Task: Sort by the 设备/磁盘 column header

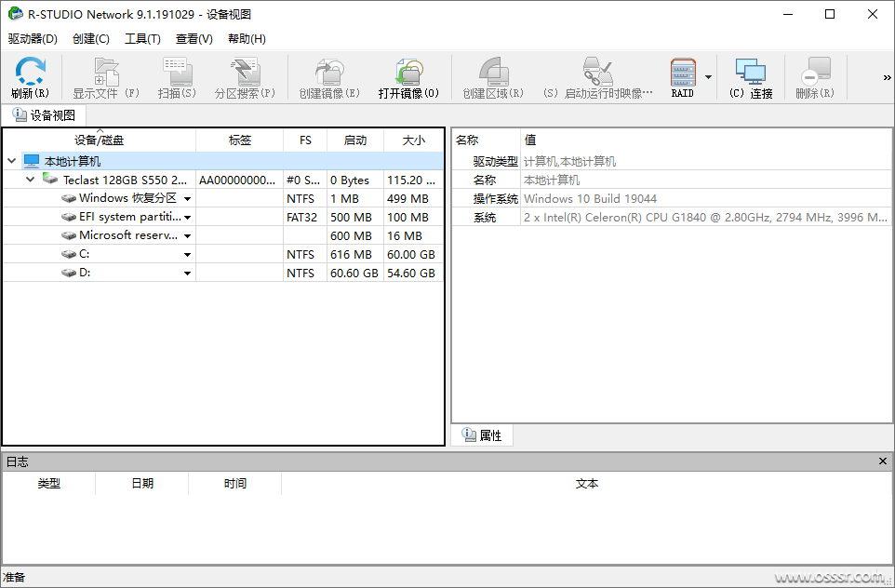Action: [x=100, y=140]
